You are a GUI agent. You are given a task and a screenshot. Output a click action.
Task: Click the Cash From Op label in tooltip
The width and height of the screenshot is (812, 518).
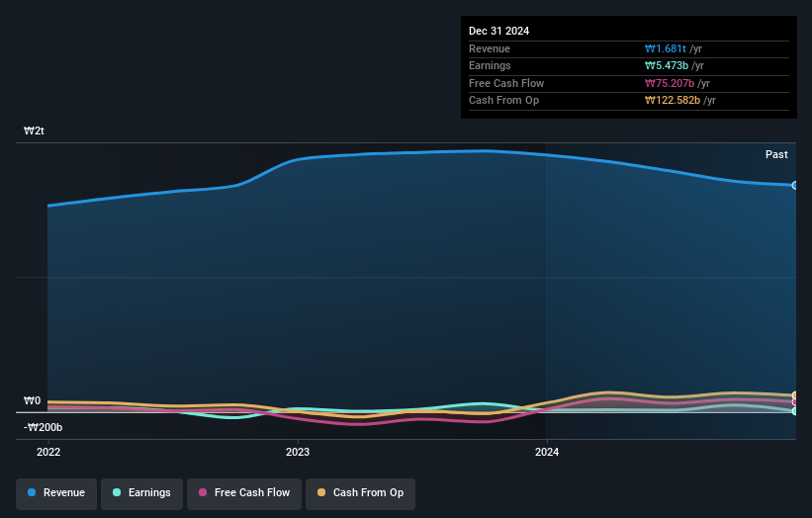[x=503, y=101]
